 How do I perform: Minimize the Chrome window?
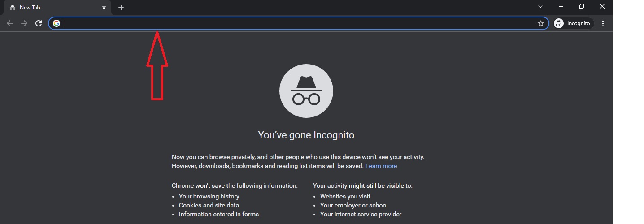(561, 6)
